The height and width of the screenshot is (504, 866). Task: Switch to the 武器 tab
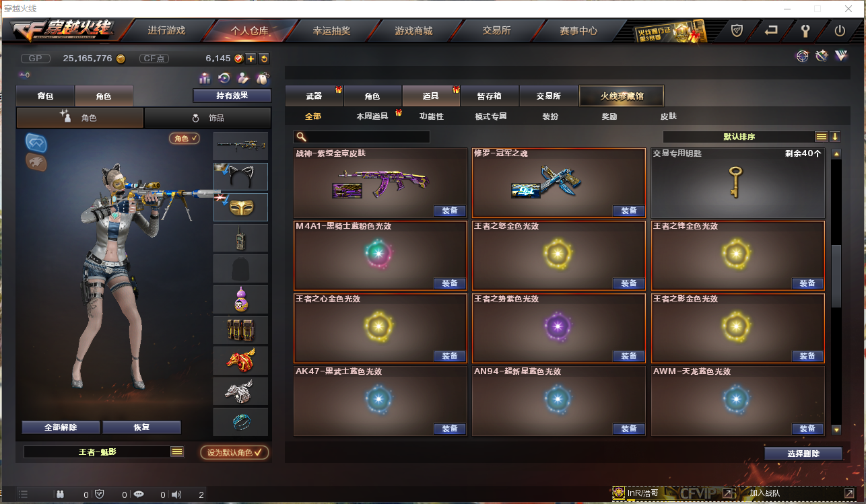tap(314, 96)
